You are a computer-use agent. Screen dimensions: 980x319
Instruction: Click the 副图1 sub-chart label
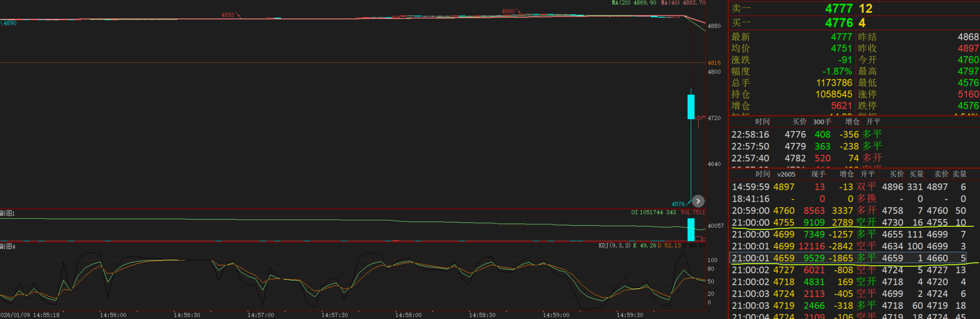(x=8, y=213)
